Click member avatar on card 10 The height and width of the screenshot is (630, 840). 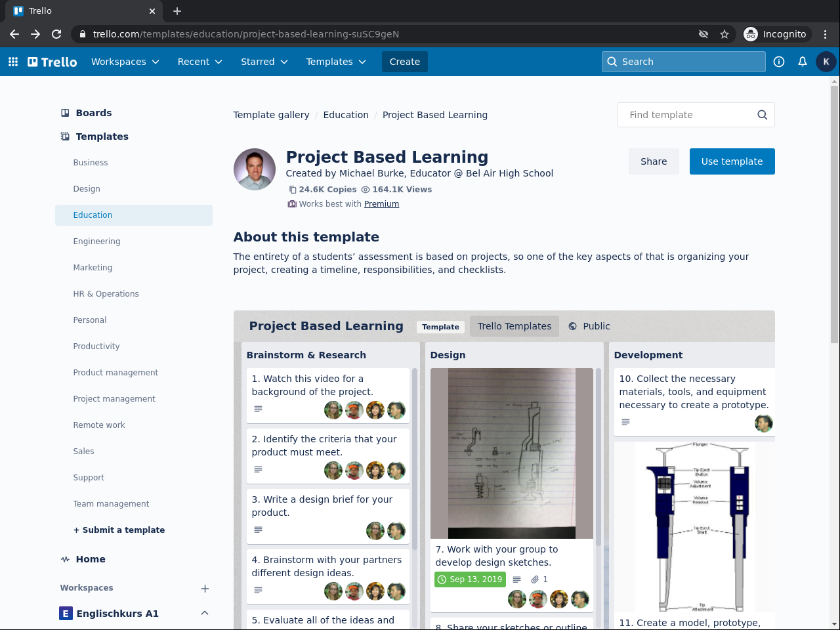click(x=763, y=423)
